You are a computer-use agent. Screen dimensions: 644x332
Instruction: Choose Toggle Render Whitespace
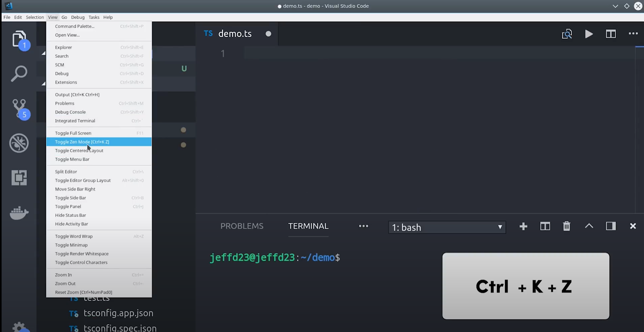pyautogui.click(x=99, y=253)
